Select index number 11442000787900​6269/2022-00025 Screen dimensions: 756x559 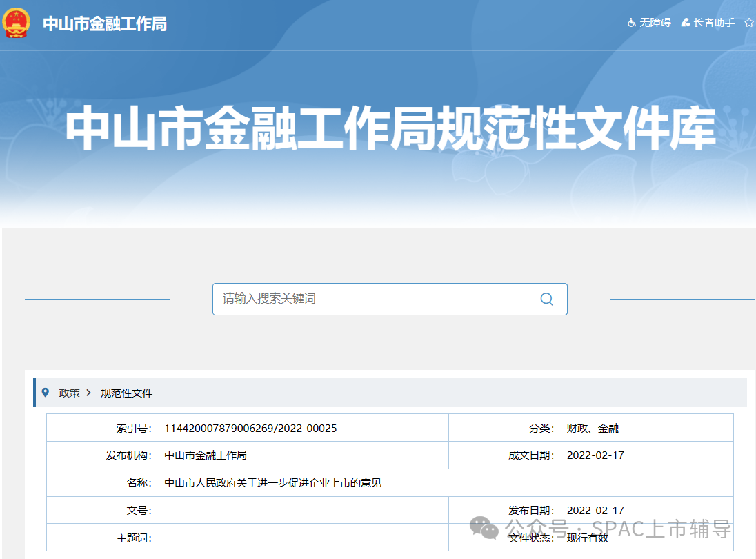point(250,429)
